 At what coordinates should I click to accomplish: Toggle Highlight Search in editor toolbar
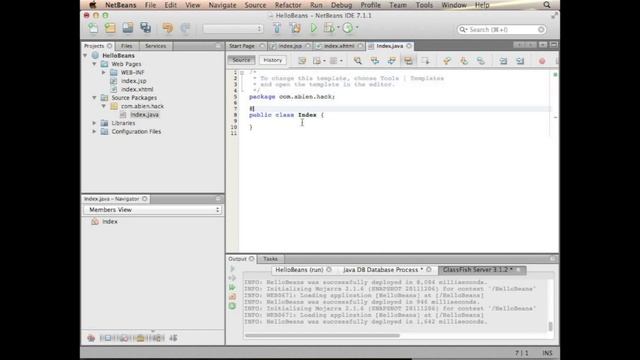(408, 61)
